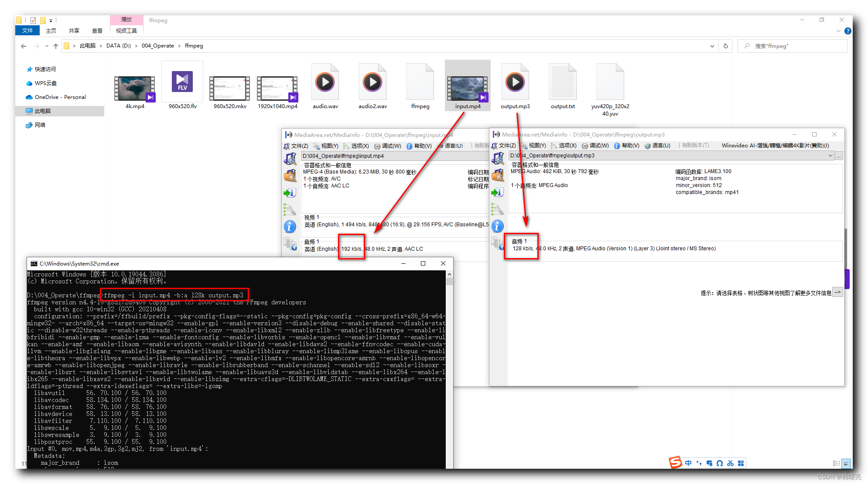Click open-file icon in input.mp4 MediaInfo sidebar
The image size is (868, 484).
(290, 159)
